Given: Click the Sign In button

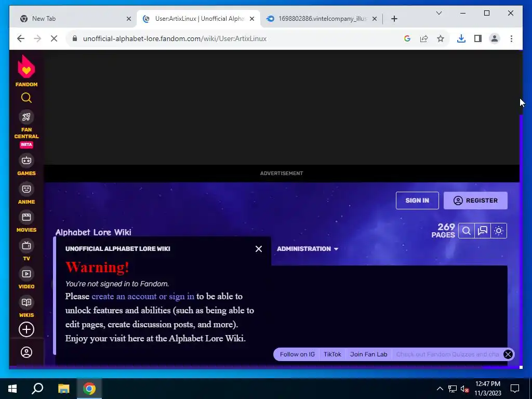Looking at the screenshot, I should point(417,201).
